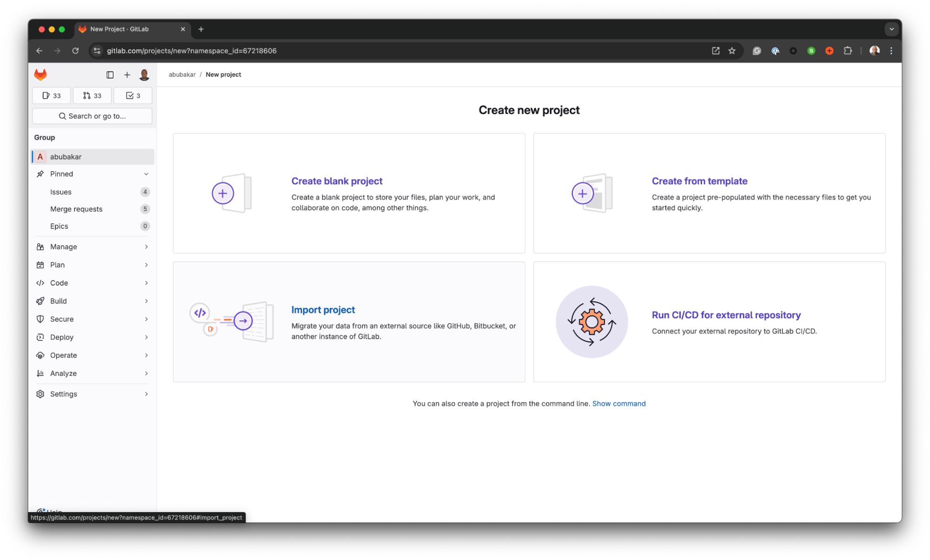Open to-do list counter showing 3

point(133,95)
